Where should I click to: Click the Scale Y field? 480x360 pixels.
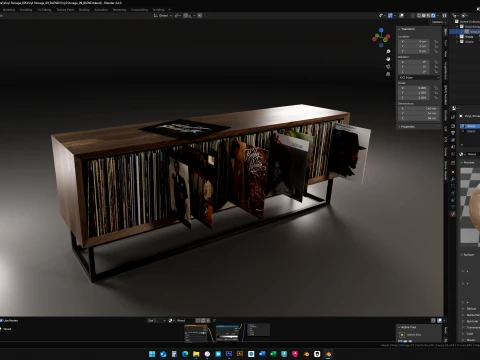413,93
